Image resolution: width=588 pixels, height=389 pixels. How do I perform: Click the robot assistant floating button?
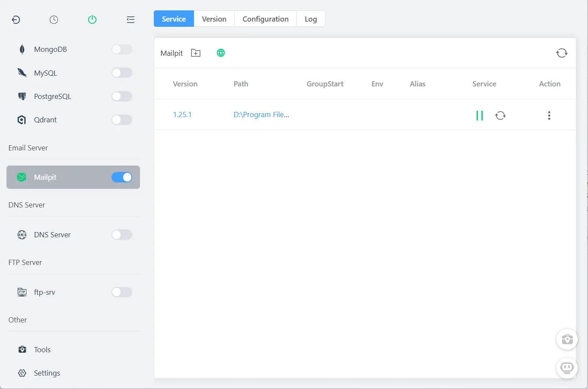click(x=567, y=368)
